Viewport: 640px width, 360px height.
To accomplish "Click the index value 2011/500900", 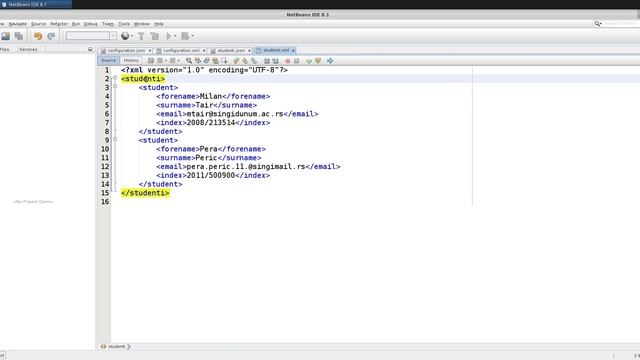I will pos(211,176).
